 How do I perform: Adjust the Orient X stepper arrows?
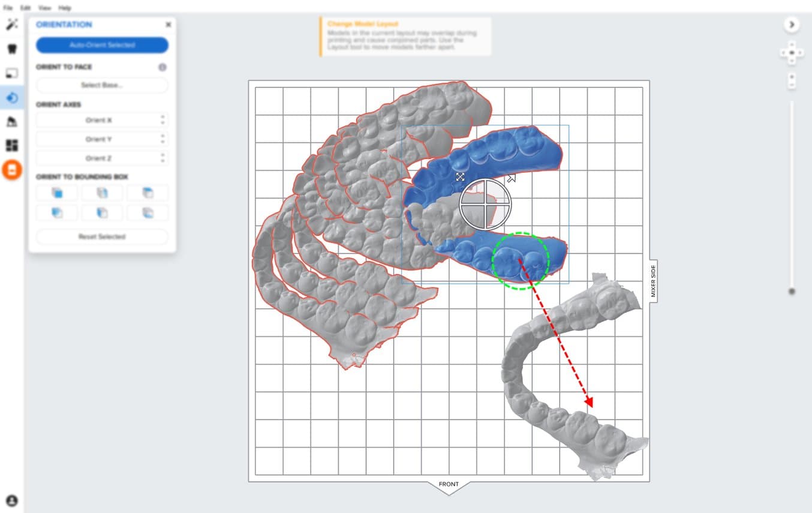pyautogui.click(x=163, y=120)
